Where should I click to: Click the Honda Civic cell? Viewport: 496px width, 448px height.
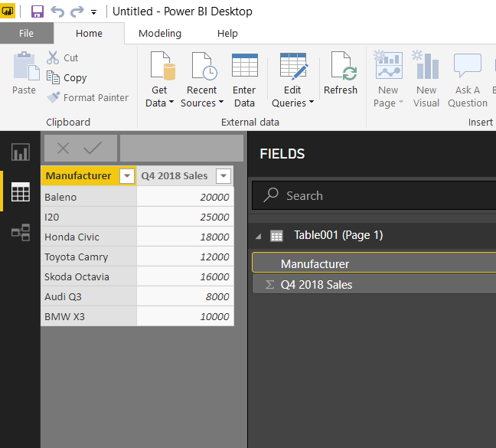pos(89,237)
